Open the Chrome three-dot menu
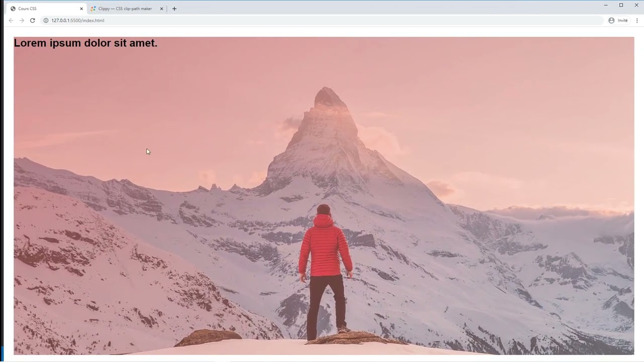Screen dimensions: 644x362 [x=637, y=21]
